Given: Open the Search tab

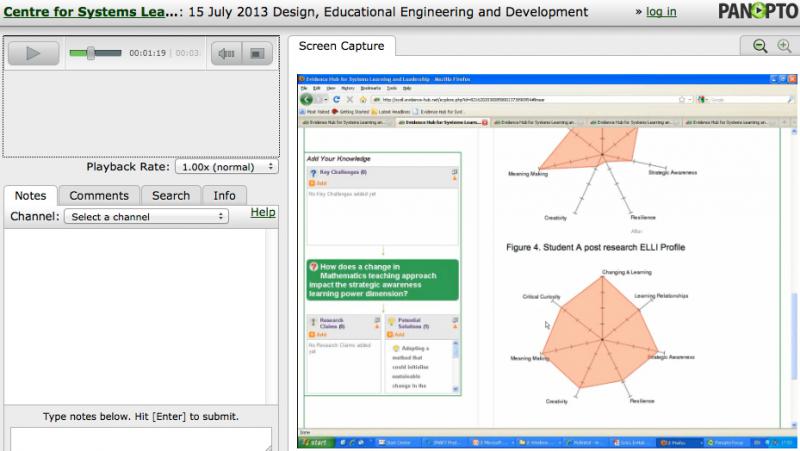Looking at the screenshot, I should (x=171, y=196).
